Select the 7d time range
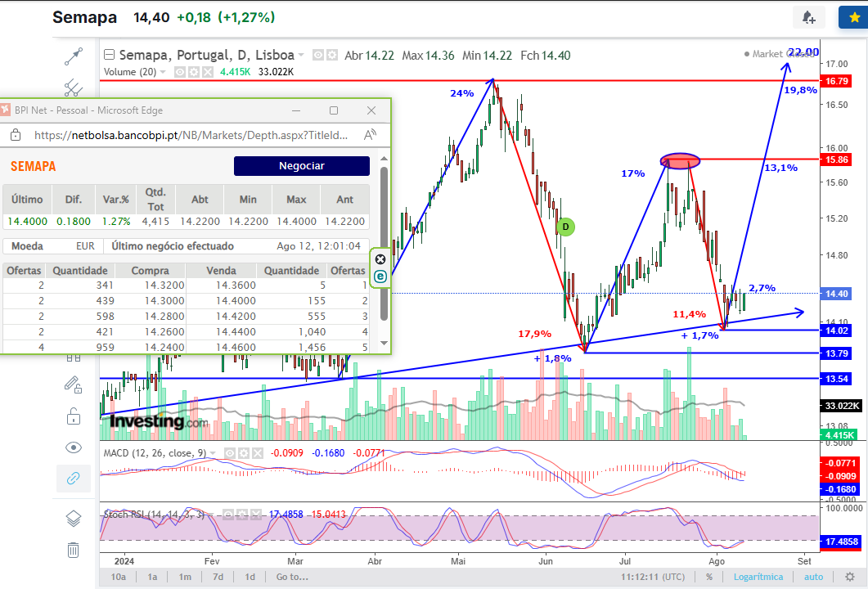868x589 pixels. (218, 577)
